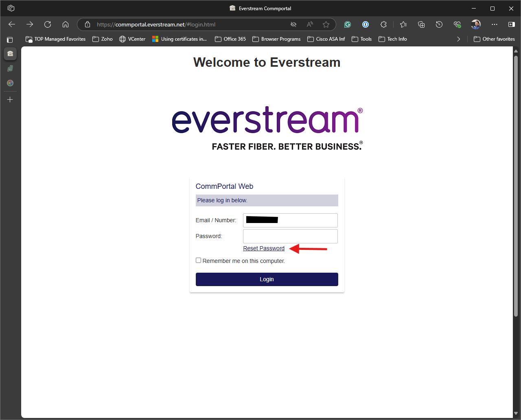
Task: Add this page to favorites star
Action: 326,24
